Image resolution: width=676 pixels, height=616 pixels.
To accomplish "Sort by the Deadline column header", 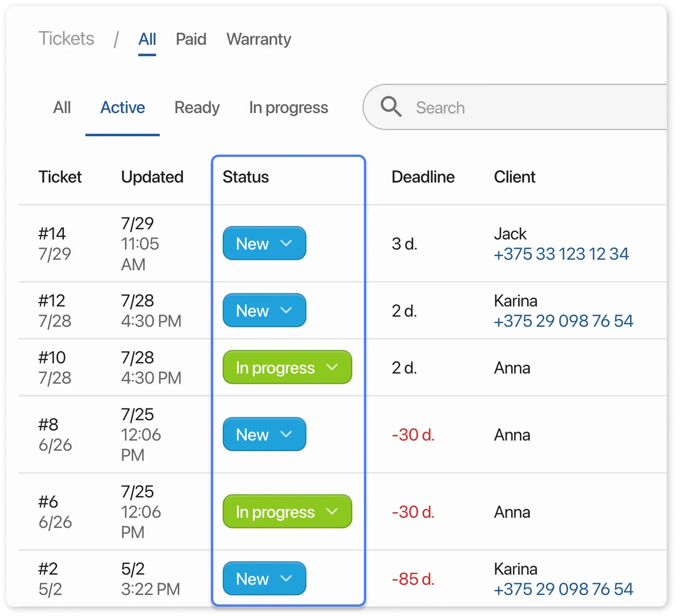I will [x=423, y=177].
